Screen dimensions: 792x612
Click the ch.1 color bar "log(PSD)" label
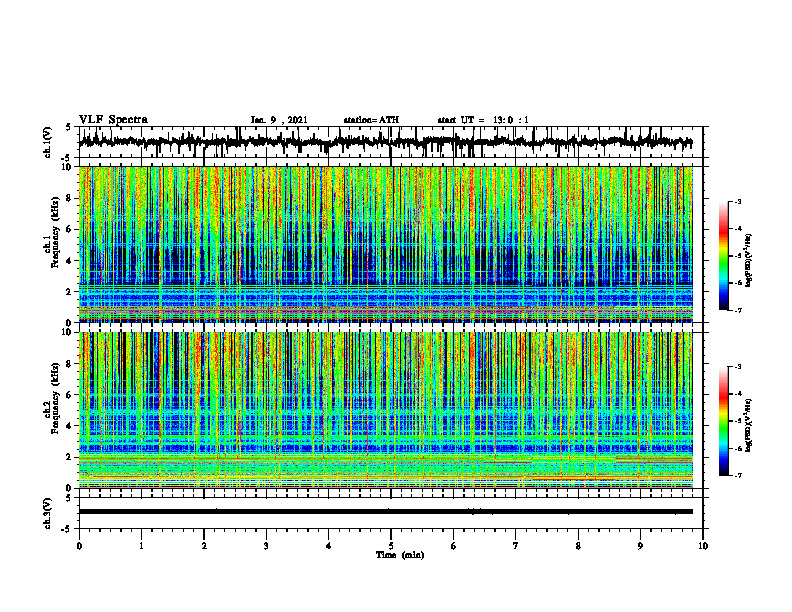tap(749, 261)
